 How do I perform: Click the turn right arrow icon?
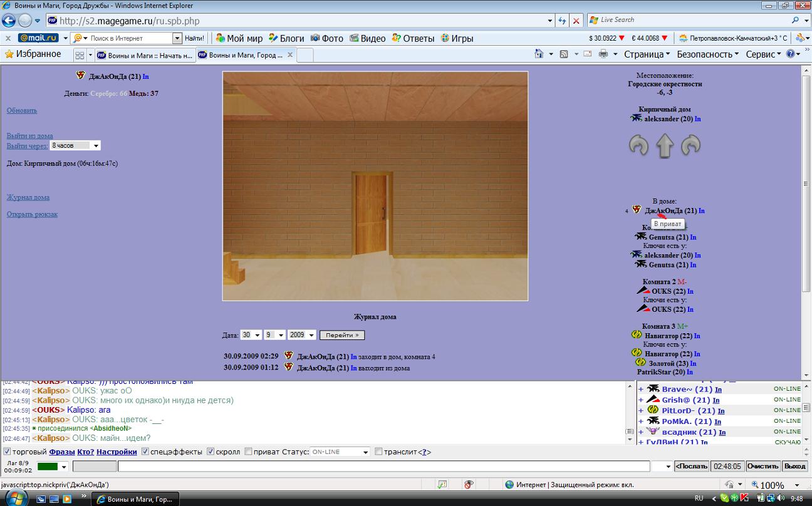(x=690, y=145)
